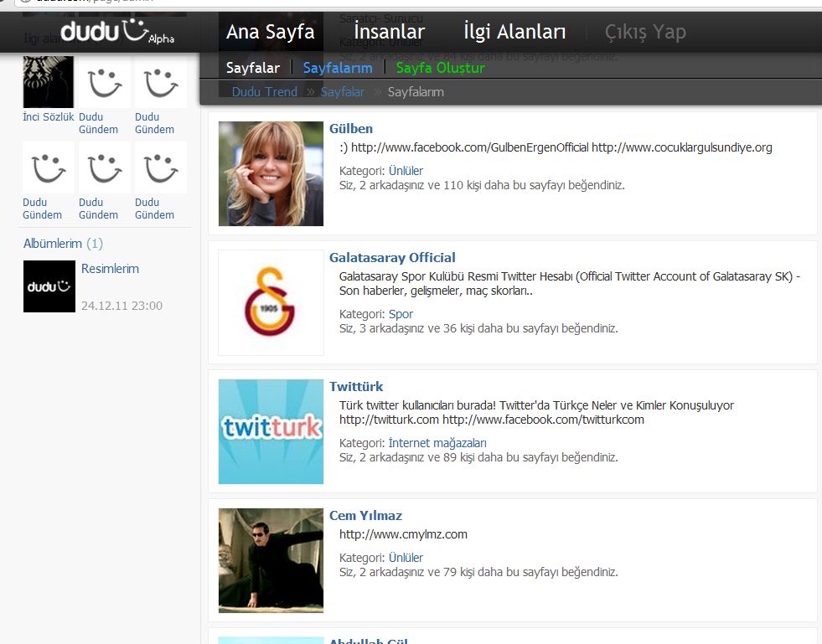Viewport: 822px width, 644px height.
Task: Click the dudu Alpha logo
Action: click(x=117, y=32)
